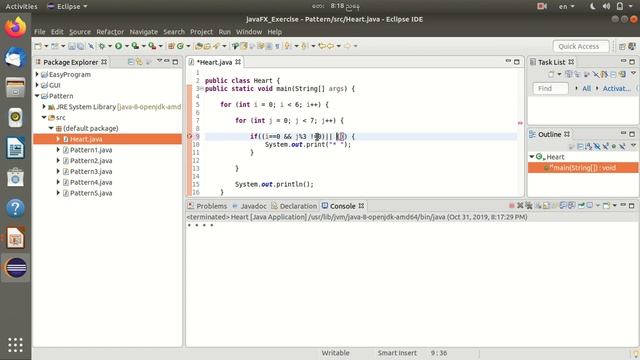Click the Activate link in the Task List
Image resolution: width=640 pixels, height=360 pixels.
pyautogui.click(x=616, y=88)
